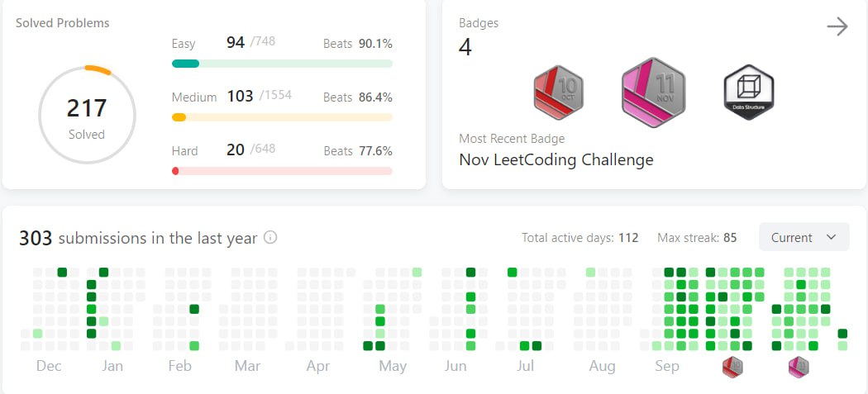Click the Data Structure cube badge
This screenshot has width=868, height=394.
748,93
